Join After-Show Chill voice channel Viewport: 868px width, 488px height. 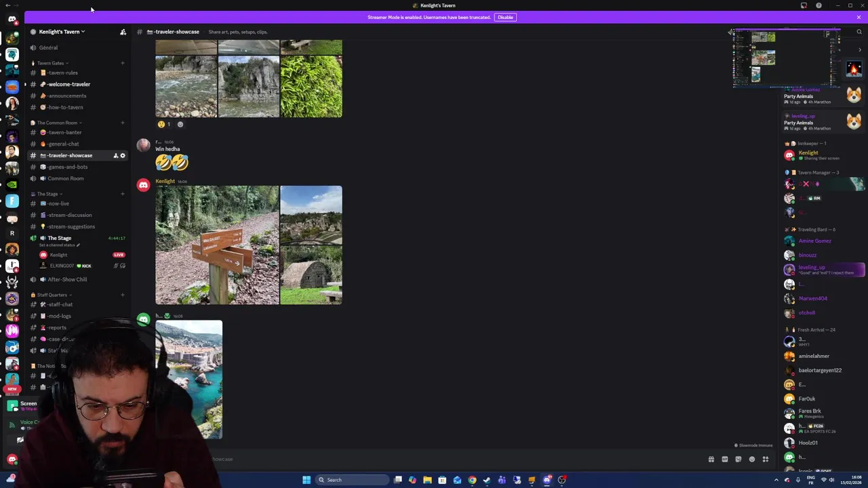(77, 279)
